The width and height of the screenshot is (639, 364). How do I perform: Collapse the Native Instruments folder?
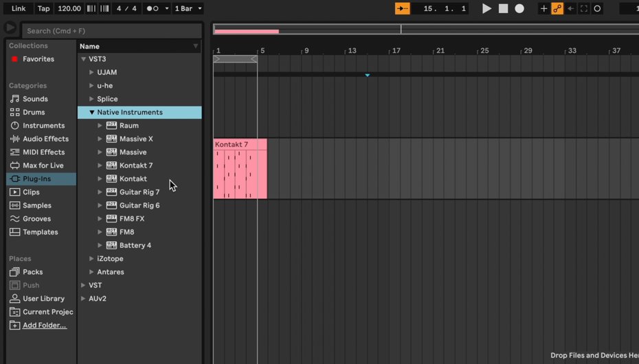91,112
